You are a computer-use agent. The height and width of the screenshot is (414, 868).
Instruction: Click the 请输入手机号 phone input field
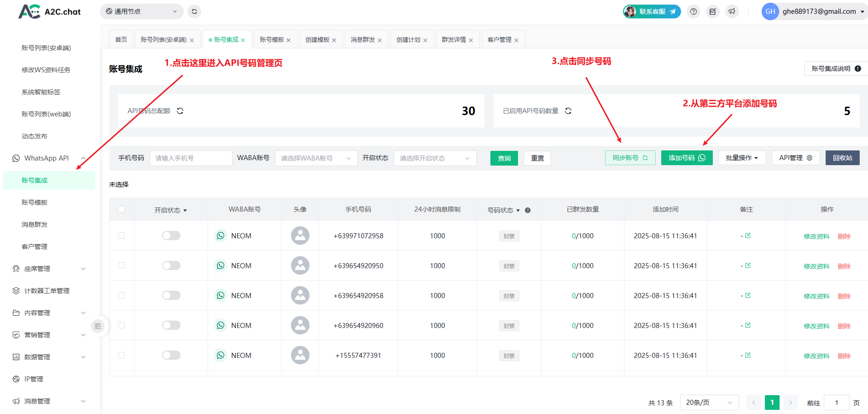click(191, 158)
